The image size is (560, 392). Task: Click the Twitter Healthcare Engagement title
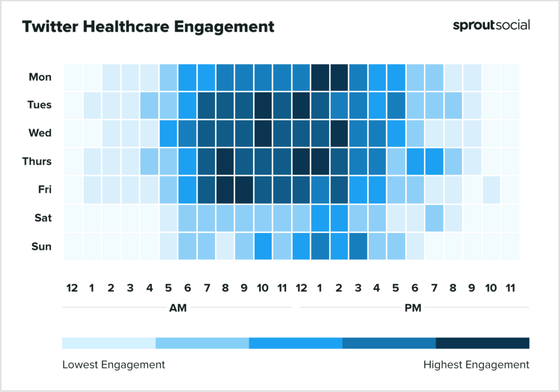148,26
